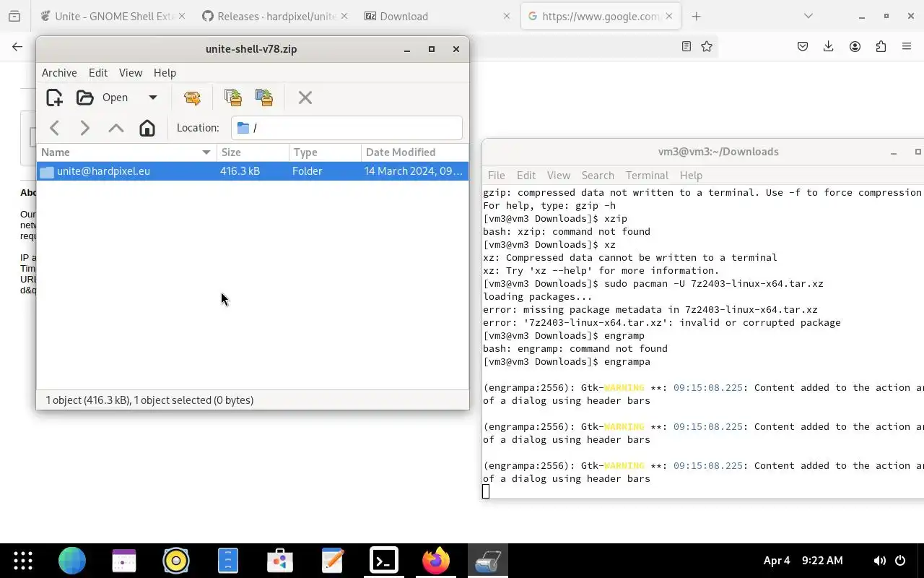The image size is (924, 578).
Task: Open Firefox View recent browsing icon
Action: (x=14, y=16)
